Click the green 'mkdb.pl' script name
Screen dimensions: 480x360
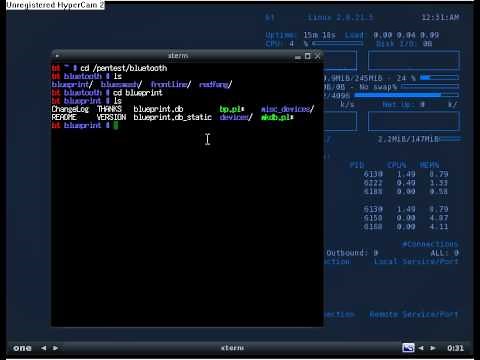pos(276,117)
